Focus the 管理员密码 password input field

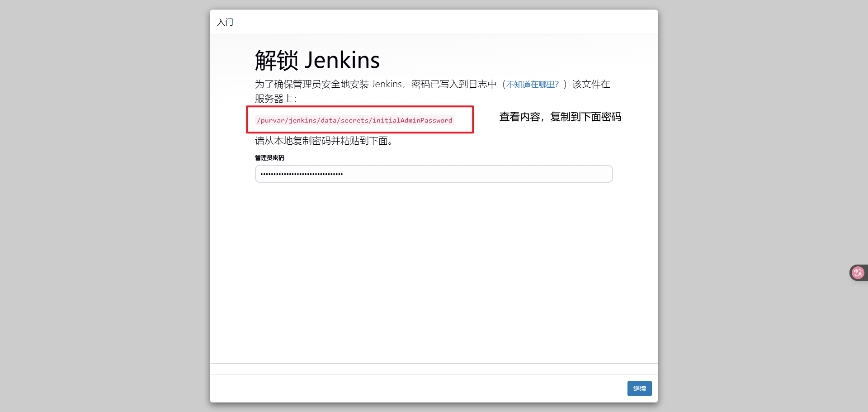(x=434, y=174)
